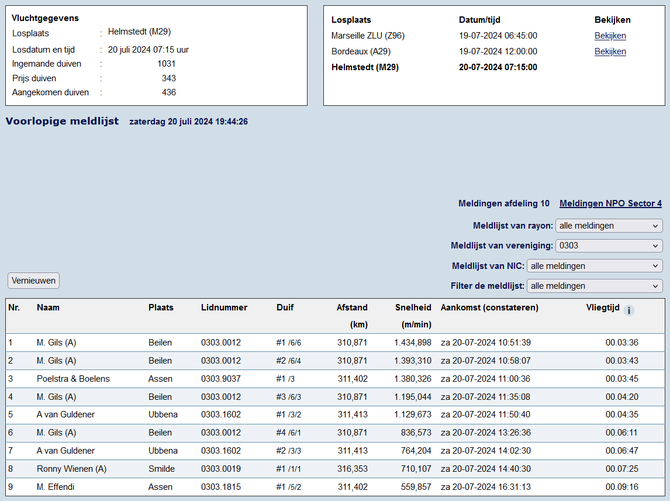Screen dimensions: 670x501
Task: Click Aangekomen duiven value 436
Action: pyautogui.click(x=169, y=92)
